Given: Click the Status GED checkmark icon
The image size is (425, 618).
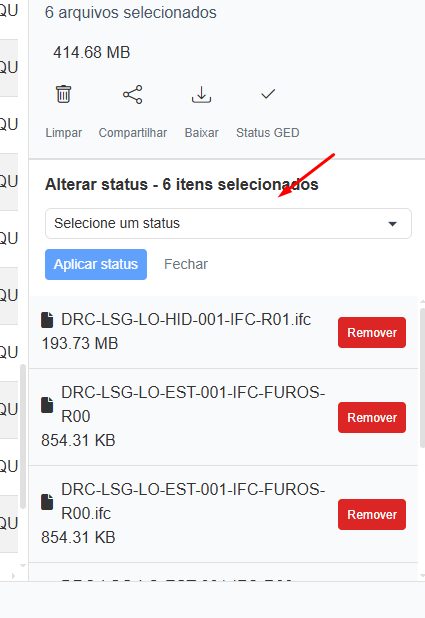Looking at the screenshot, I should pos(268,94).
